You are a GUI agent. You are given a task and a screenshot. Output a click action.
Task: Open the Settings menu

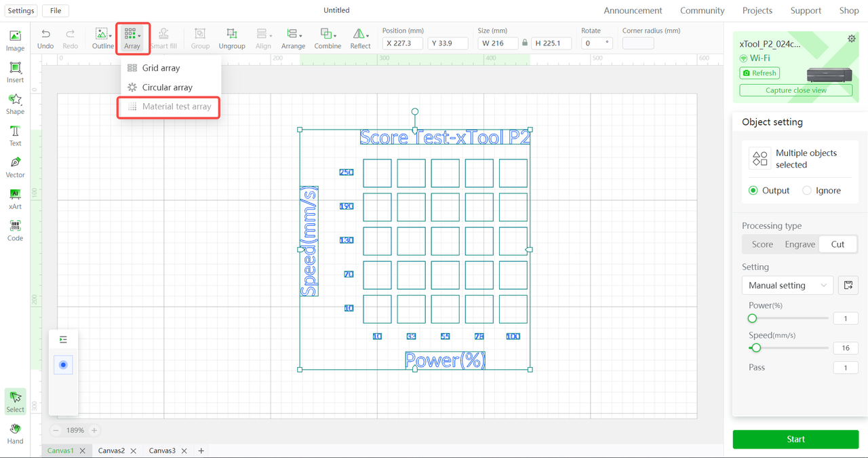21,11
